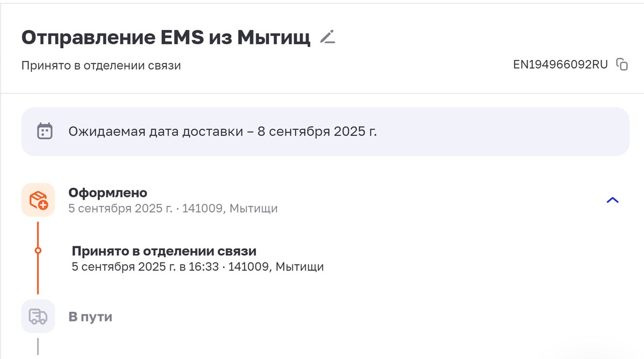Click Принято в отделении связи status
The height and width of the screenshot is (359, 644).
[164, 251]
